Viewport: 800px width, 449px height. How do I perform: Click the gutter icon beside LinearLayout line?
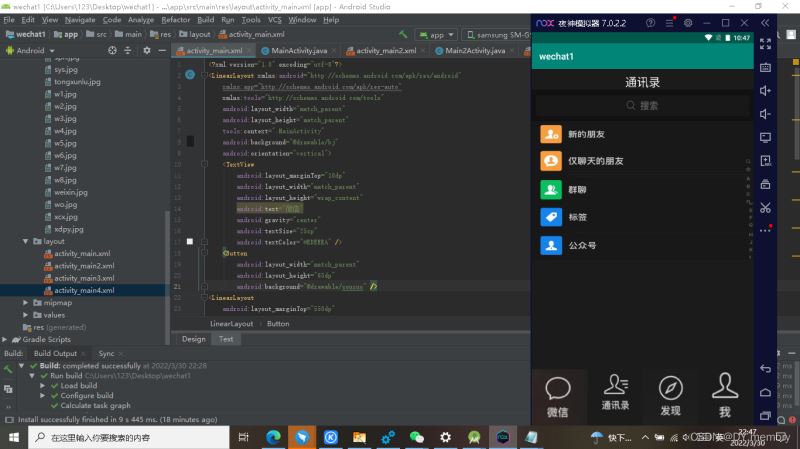coord(190,75)
